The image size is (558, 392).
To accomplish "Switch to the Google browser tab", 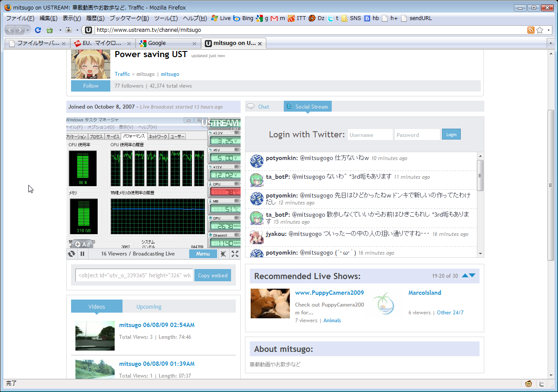I will [168, 43].
